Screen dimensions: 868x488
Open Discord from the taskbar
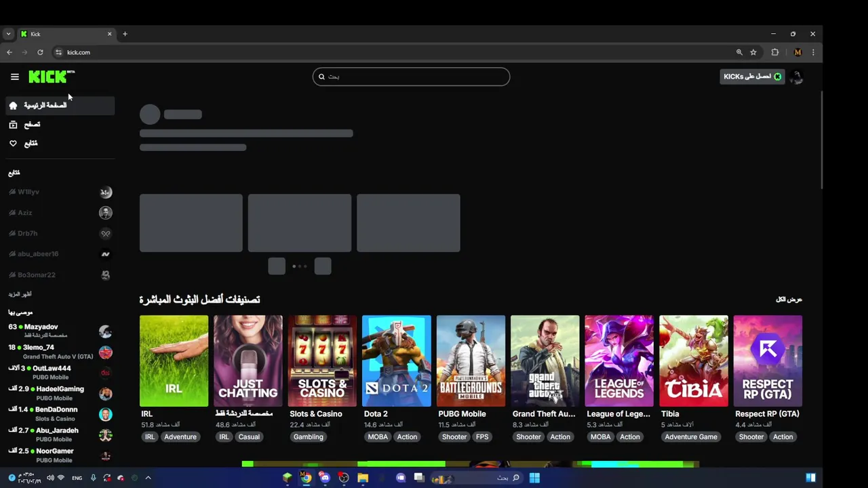coord(325,478)
